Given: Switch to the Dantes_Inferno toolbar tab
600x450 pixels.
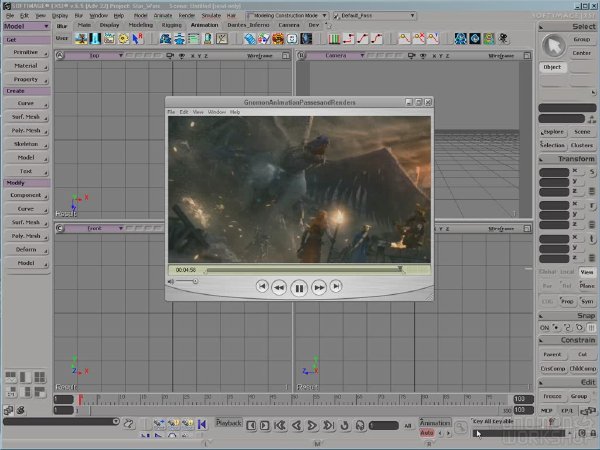Looking at the screenshot, I should click(x=248, y=25).
